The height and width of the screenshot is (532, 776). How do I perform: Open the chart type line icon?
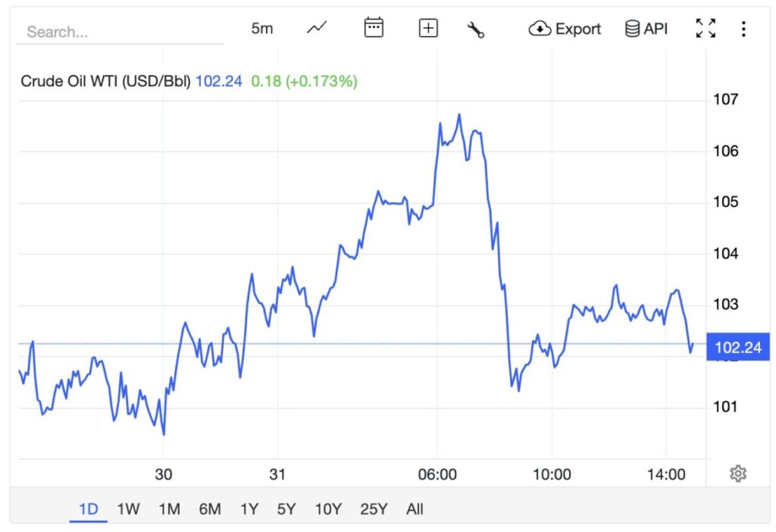[317, 29]
